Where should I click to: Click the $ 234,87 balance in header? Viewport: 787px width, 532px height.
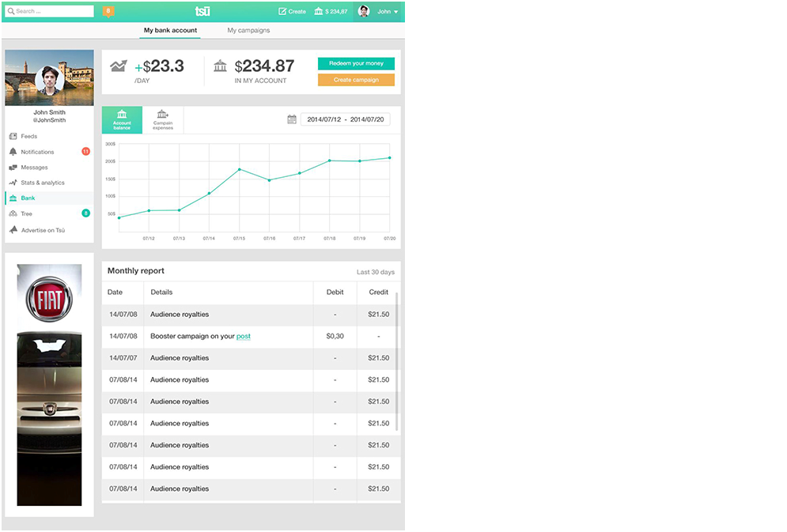336,12
